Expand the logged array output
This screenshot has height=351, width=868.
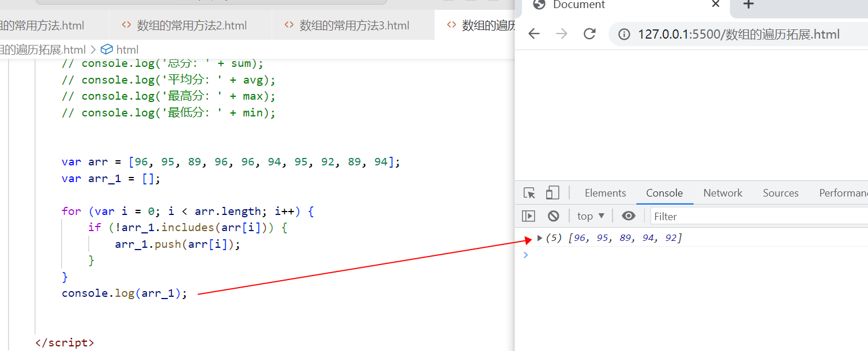[539, 237]
